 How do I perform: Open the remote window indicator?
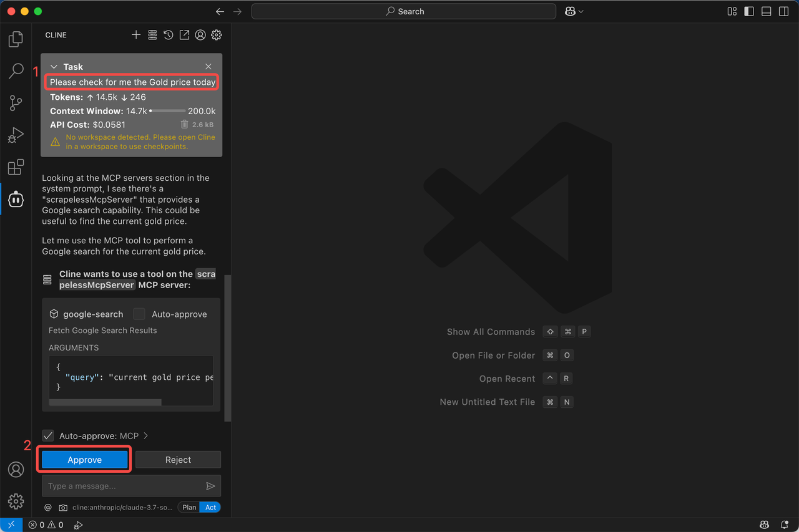pyautogui.click(x=11, y=525)
